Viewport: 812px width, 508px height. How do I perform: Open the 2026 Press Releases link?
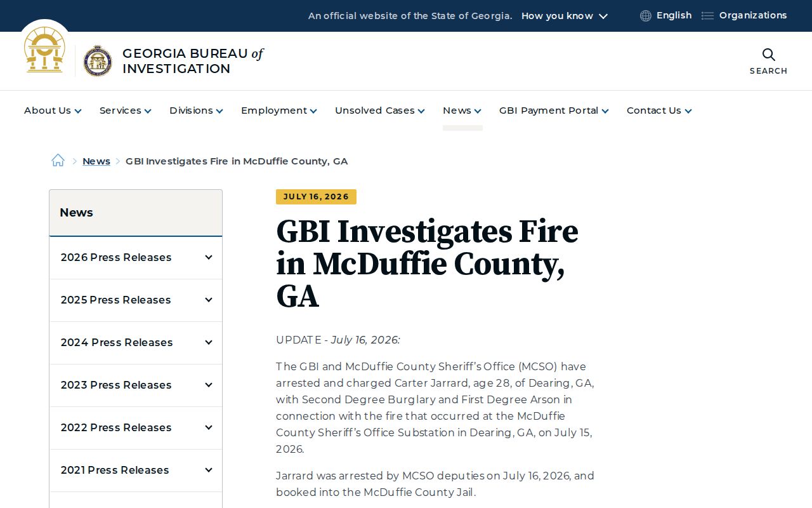tap(116, 257)
